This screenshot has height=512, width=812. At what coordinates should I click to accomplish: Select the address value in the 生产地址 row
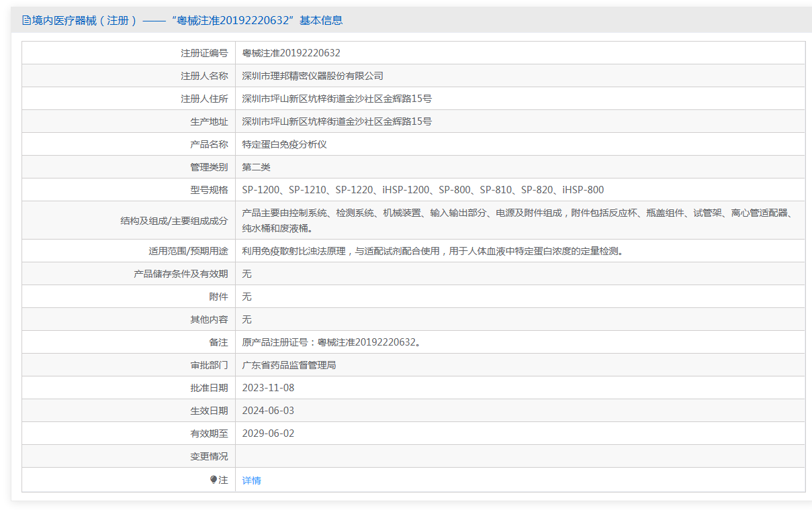[337, 121]
